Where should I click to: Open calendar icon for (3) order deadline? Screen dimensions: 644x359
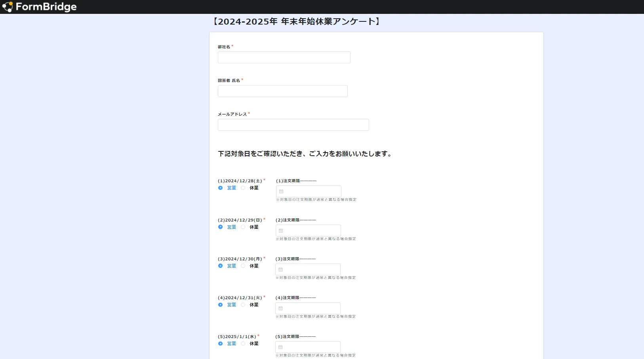coord(280,269)
